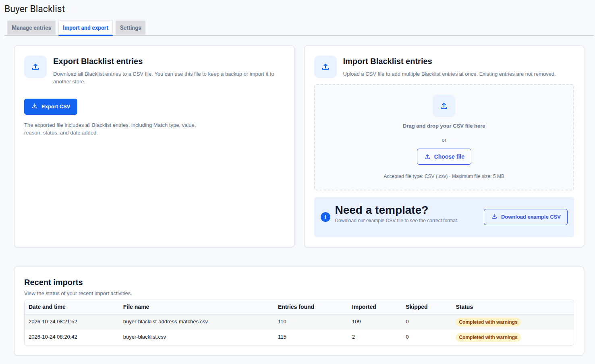Image resolution: width=595 pixels, height=364 pixels.
Task: Click the Buyer Blacklist page title
Action: pos(35,9)
